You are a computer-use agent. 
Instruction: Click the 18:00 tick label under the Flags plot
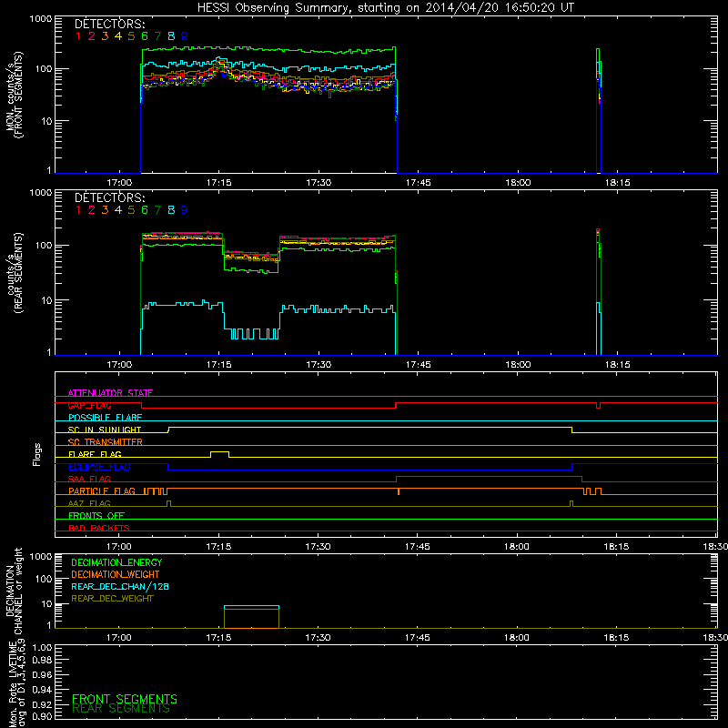click(x=517, y=547)
